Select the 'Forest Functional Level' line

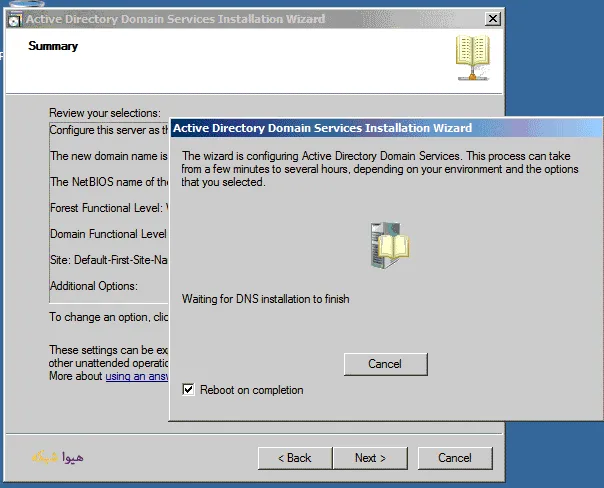pos(109,208)
